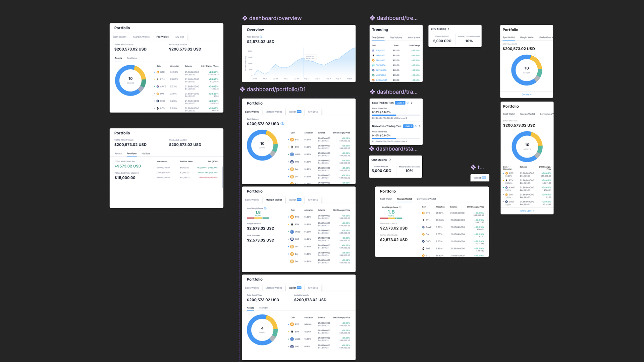Image resolution: width=644 pixels, height=362 pixels.
Task: Click ETH coin icon in Spot Wallet table
Action: 292,147
